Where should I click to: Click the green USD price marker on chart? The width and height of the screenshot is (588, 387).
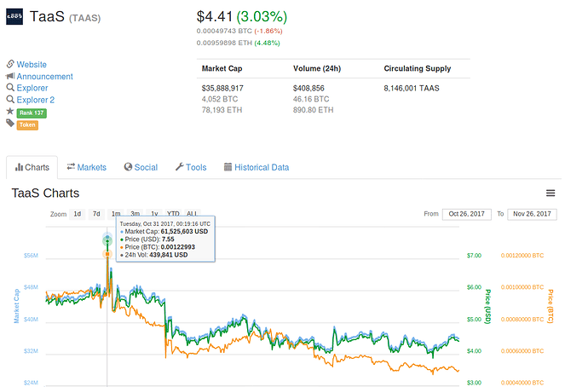[x=107, y=241]
